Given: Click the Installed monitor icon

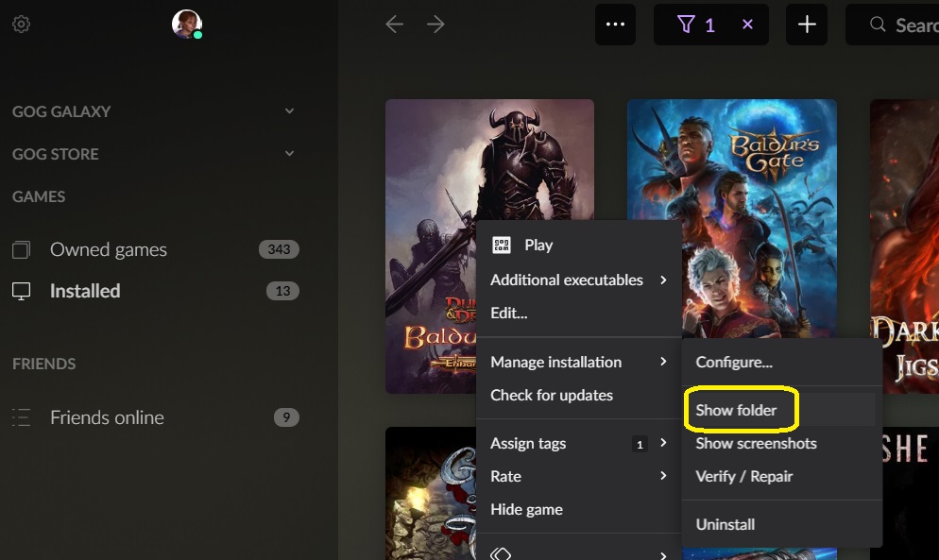Looking at the screenshot, I should pos(21,291).
